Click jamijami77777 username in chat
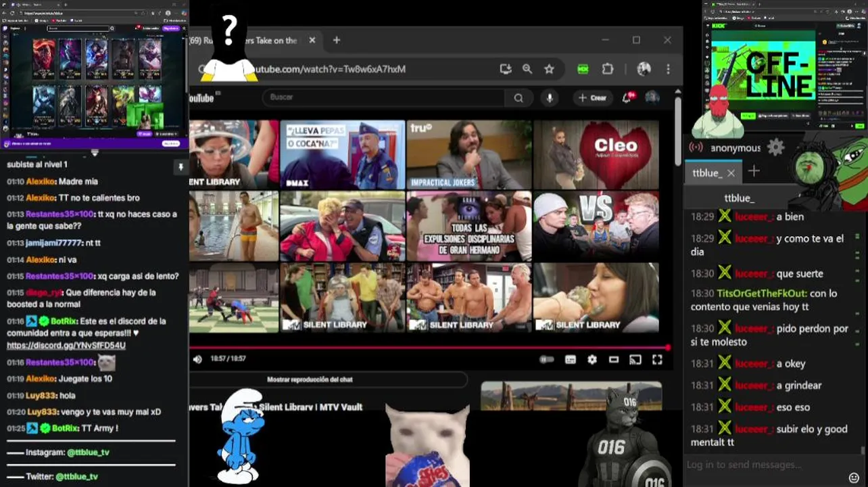Image resolution: width=868 pixels, height=487 pixels. (x=53, y=243)
